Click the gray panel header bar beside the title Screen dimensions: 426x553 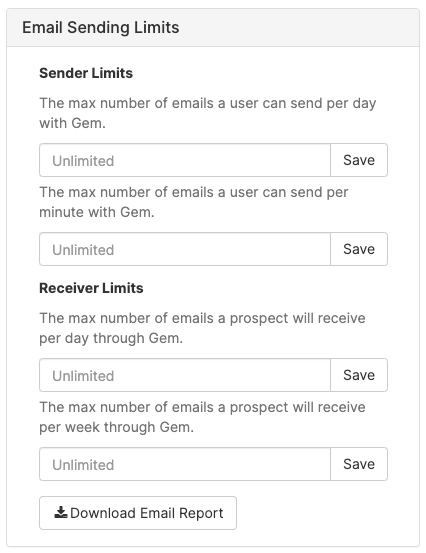[300, 28]
